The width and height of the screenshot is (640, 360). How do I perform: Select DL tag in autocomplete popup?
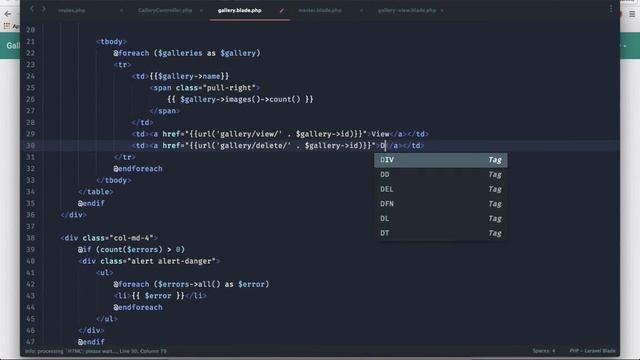441,219
